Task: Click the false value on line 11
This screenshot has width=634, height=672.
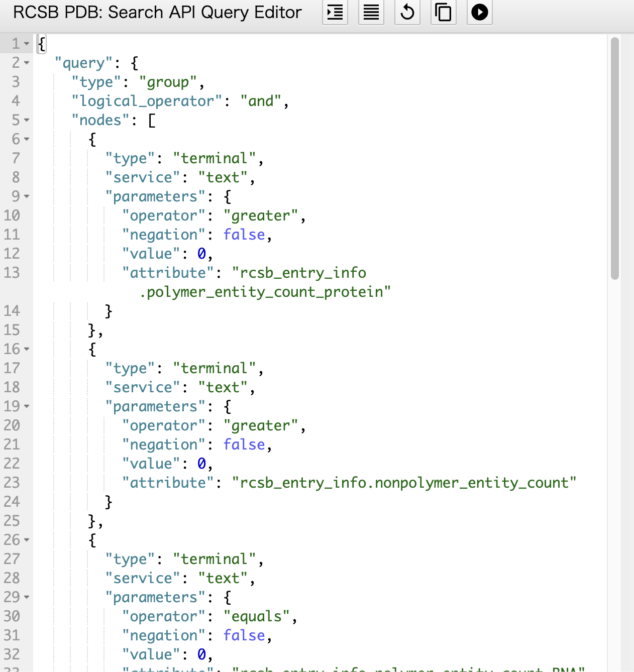Action: (244, 235)
